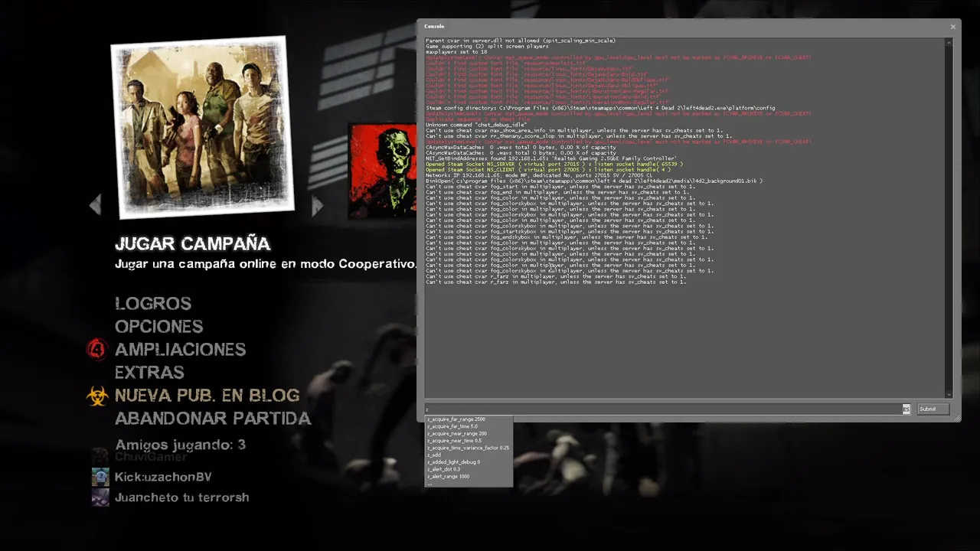
Task: Choose z_added_light_debug 0 suggestion
Action: click(453, 462)
